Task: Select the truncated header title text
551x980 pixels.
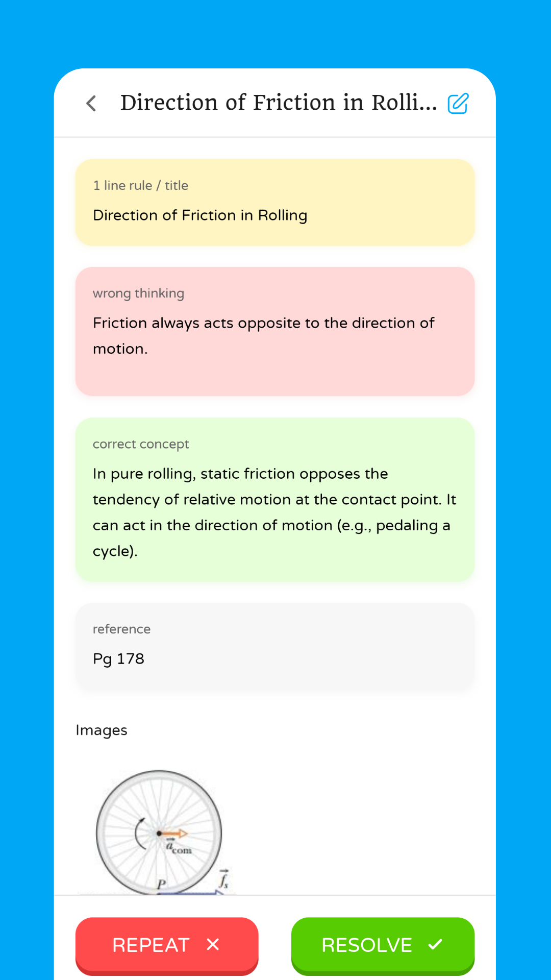Action: point(278,103)
